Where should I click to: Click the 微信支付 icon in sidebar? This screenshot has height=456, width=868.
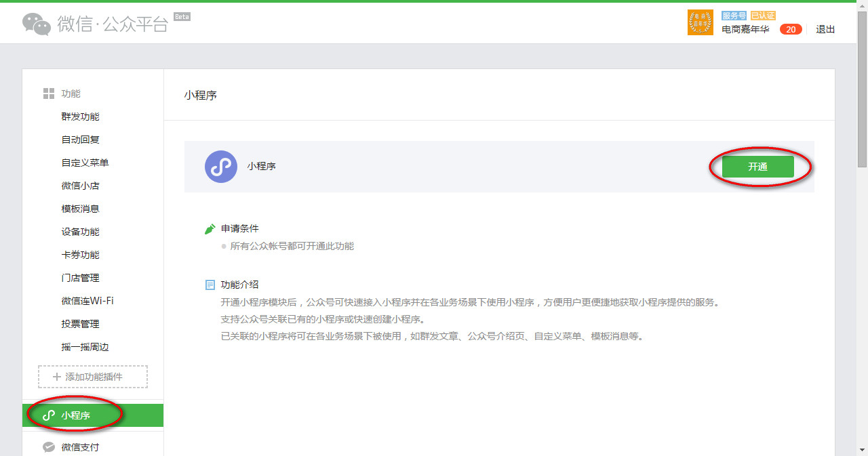tap(49, 447)
